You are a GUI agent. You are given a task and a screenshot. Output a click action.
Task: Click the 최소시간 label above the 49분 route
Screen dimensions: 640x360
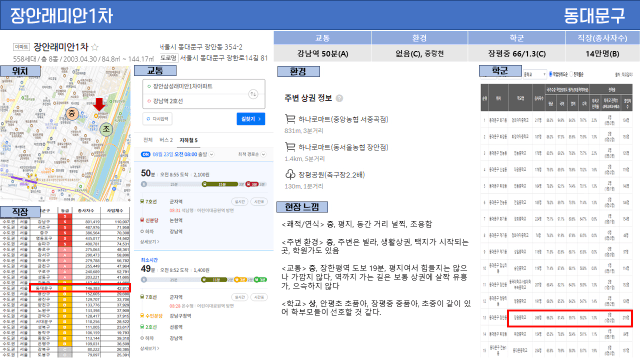(149, 260)
